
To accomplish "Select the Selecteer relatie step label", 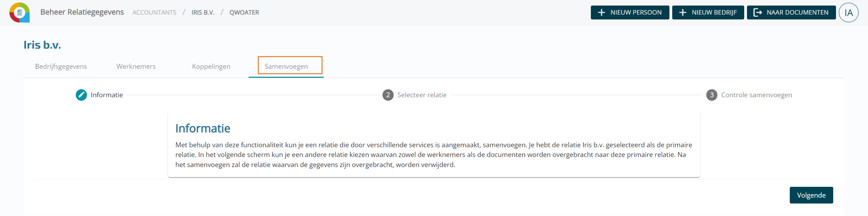I will tap(422, 95).
